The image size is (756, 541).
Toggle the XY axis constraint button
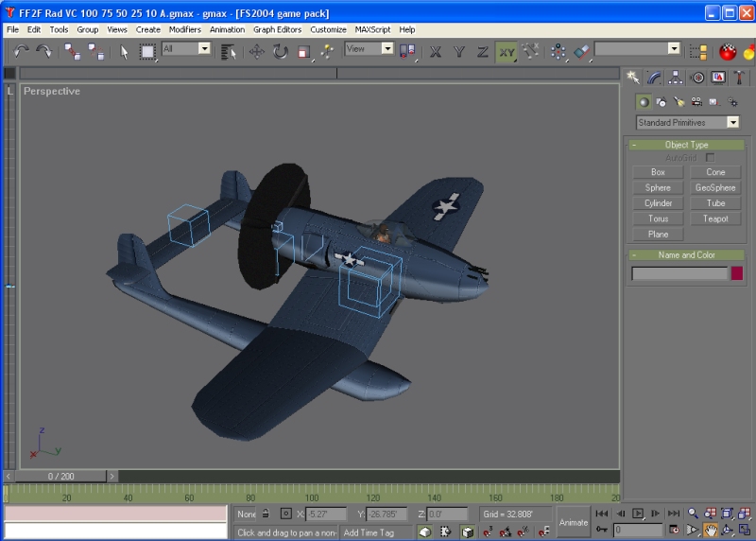coord(507,51)
